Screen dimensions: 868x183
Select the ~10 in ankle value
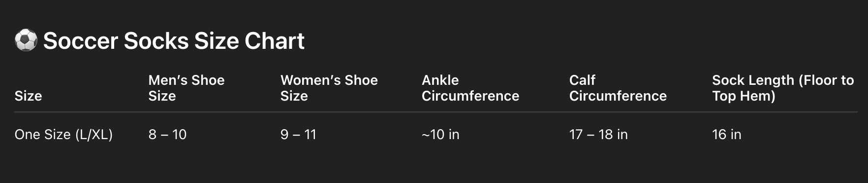[440, 135]
